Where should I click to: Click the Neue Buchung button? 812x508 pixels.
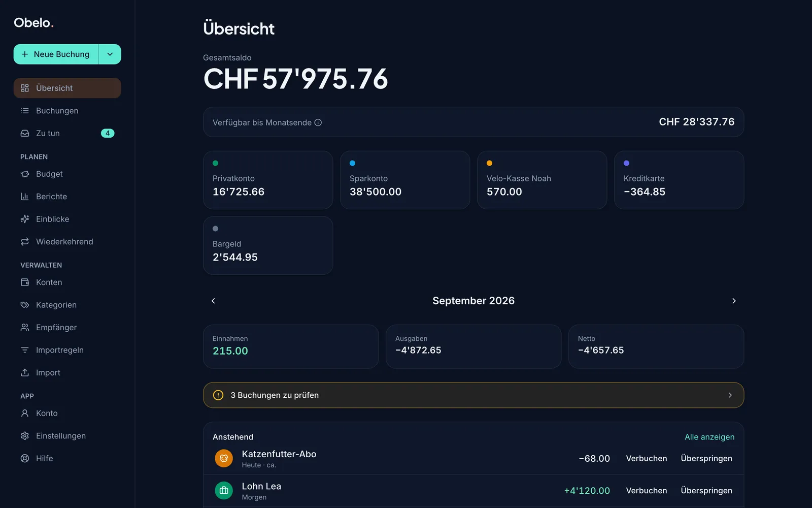(x=56, y=54)
